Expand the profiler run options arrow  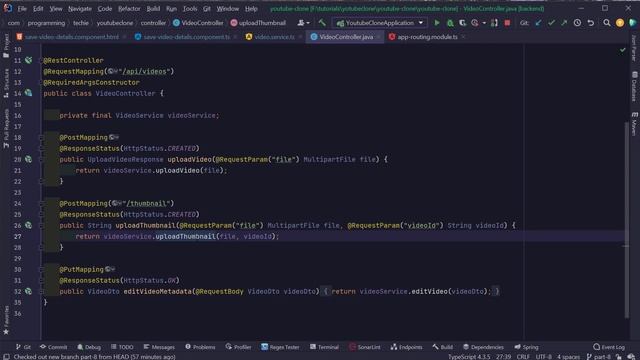coord(484,23)
